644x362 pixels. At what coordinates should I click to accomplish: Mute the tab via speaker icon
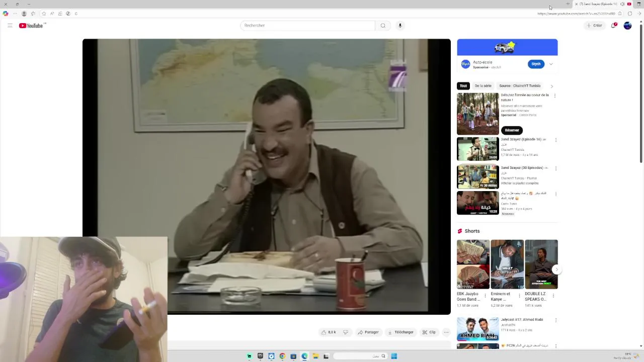[622, 4]
